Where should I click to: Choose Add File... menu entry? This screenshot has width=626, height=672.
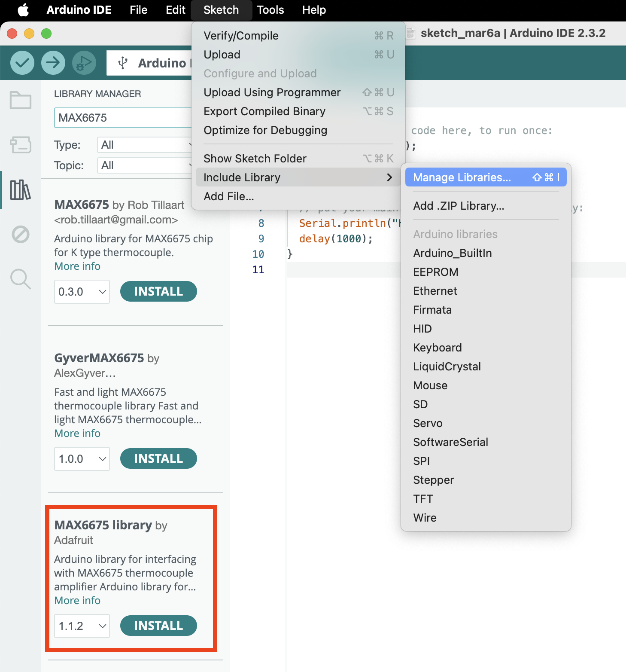pos(298,196)
